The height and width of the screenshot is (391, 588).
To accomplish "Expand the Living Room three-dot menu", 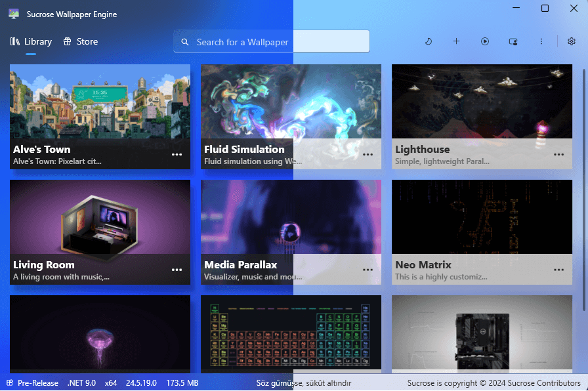I will coord(177,270).
